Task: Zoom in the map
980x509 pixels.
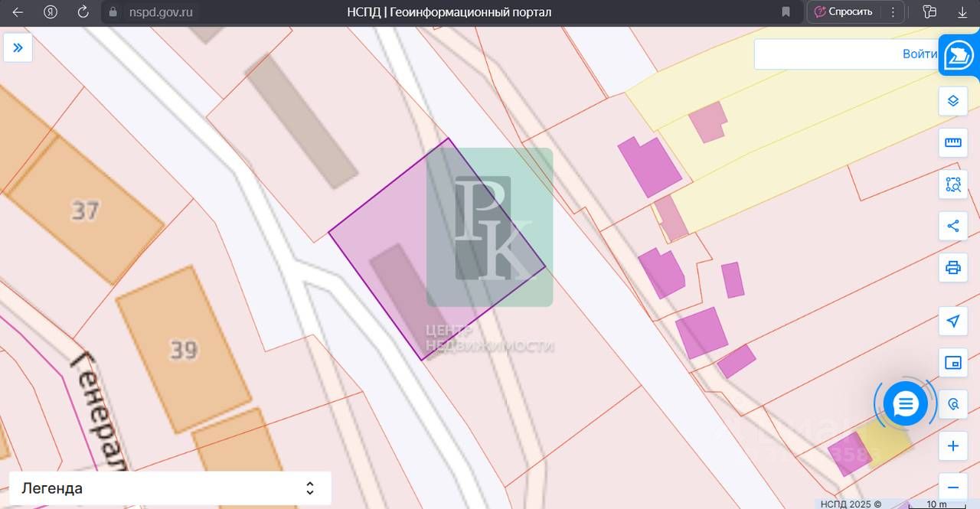Action: [953, 445]
